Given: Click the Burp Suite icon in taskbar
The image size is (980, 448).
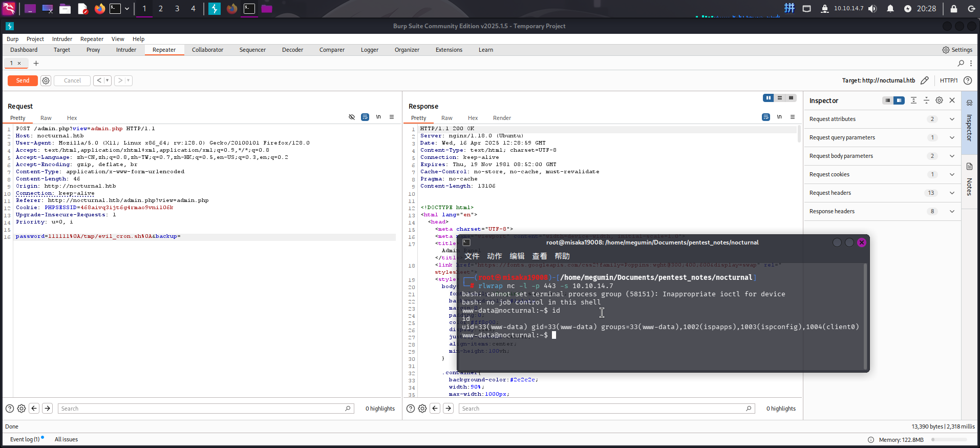Looking at the screenshot, I should point(215,9).
